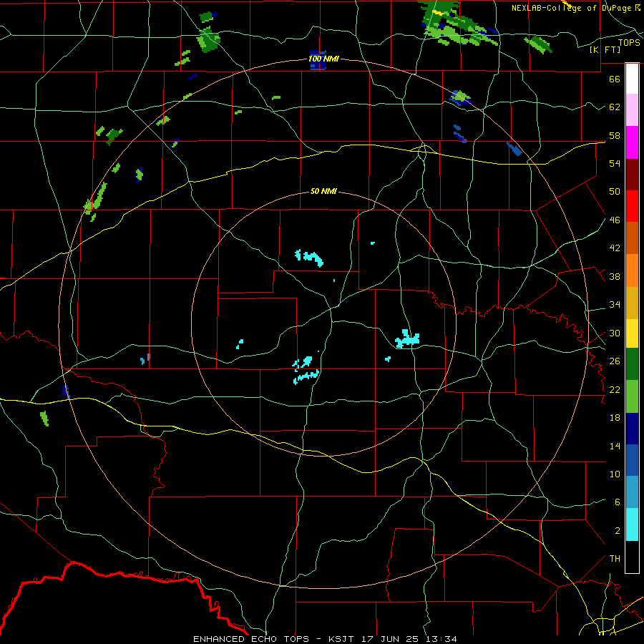Image resolution: width=644 pixels, height=644 pixels.
Task: Select the dark green legend swatch
Action: pyautogui.click(x=632, y=364)
